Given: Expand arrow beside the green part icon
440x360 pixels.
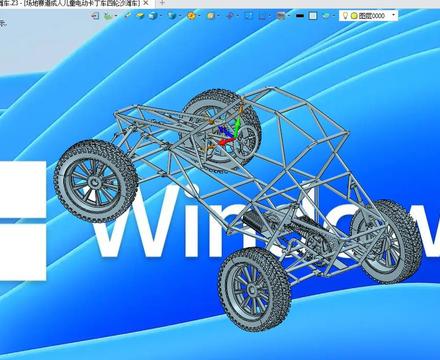Looking at the screenshot, I should [x=116, y=16].
